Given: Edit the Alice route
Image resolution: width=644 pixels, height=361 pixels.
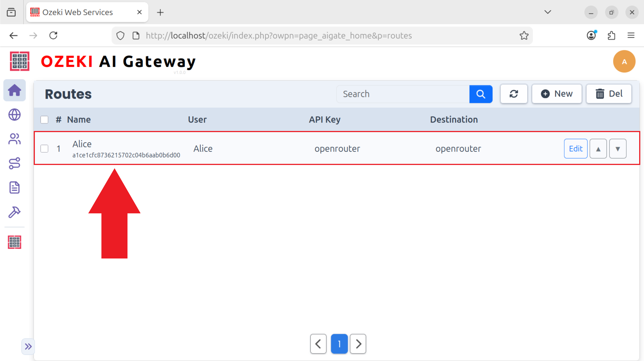Looking at the screenshot, I should (575, 148).
